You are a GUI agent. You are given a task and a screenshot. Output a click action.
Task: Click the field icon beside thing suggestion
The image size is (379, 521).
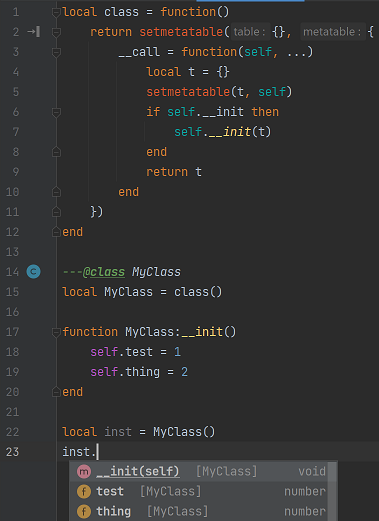click(84, 511)
